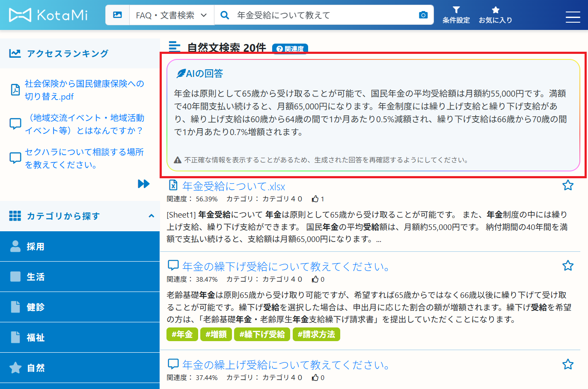Screen dimensions: 588x389
Task: Star the 年金の繰上げ受給 result
Action: tap(567, 364)
